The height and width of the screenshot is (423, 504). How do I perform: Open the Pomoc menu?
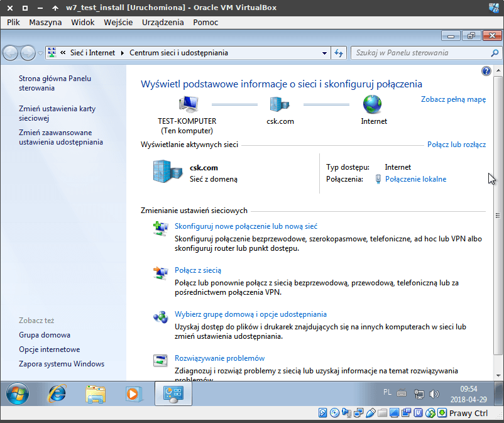(205, 23)
